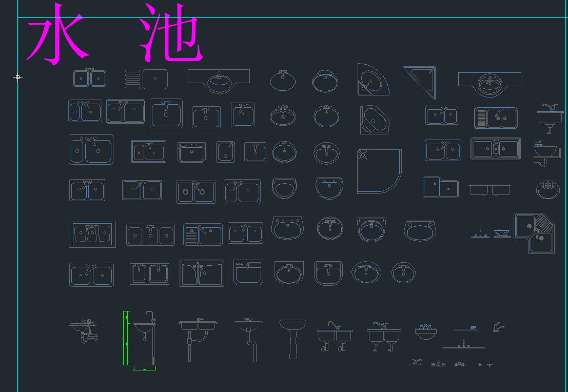Select the red baseline under the green-dimensioned sink

click(x=144, y=365)
